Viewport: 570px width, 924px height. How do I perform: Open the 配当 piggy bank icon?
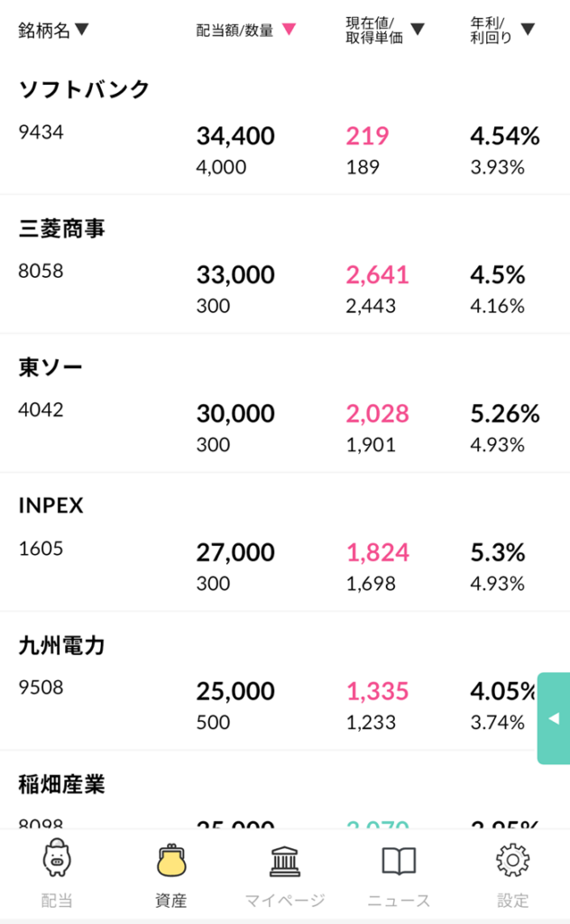(57, 857)
